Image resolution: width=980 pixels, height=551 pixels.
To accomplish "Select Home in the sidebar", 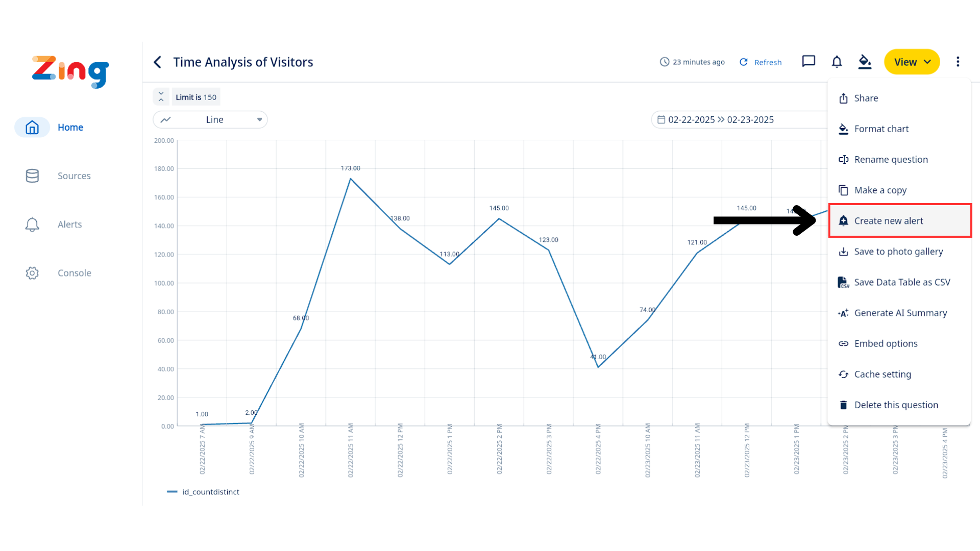I will [x=70, y=128].
